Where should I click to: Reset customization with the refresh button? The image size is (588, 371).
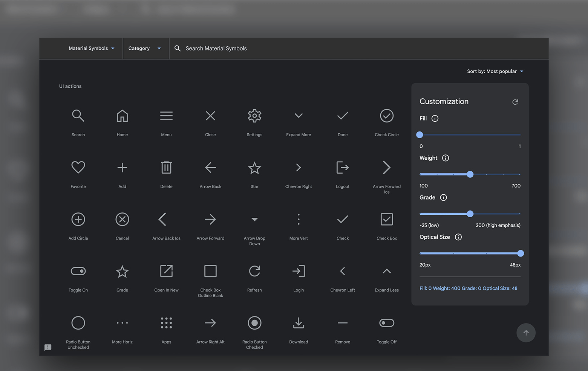click(515, 102)
